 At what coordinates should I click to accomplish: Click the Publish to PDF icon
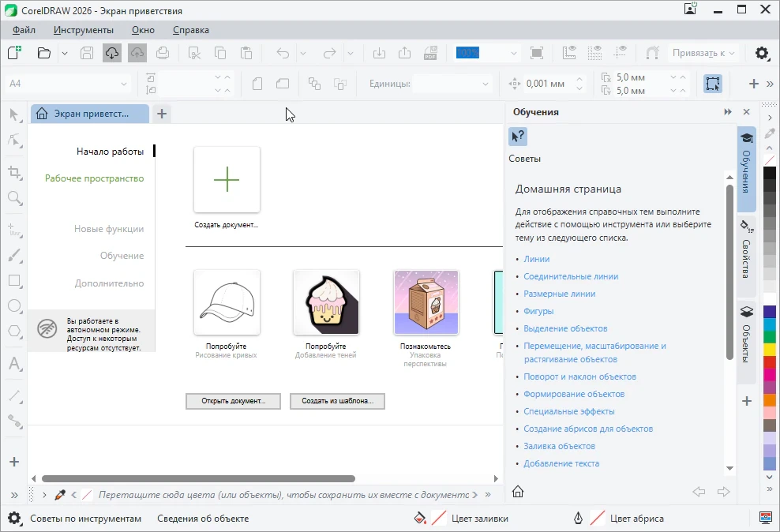click(x=430, y=53)
